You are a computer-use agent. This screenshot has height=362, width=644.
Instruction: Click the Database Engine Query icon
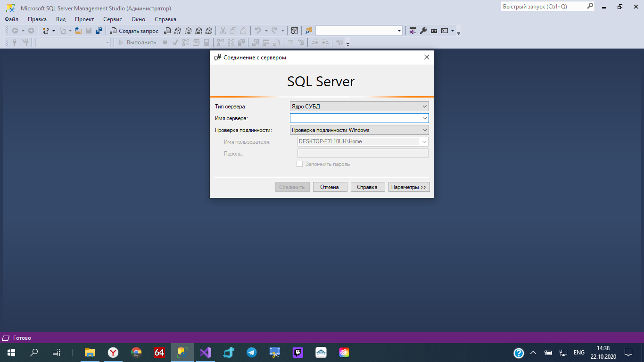coord(167,31)
